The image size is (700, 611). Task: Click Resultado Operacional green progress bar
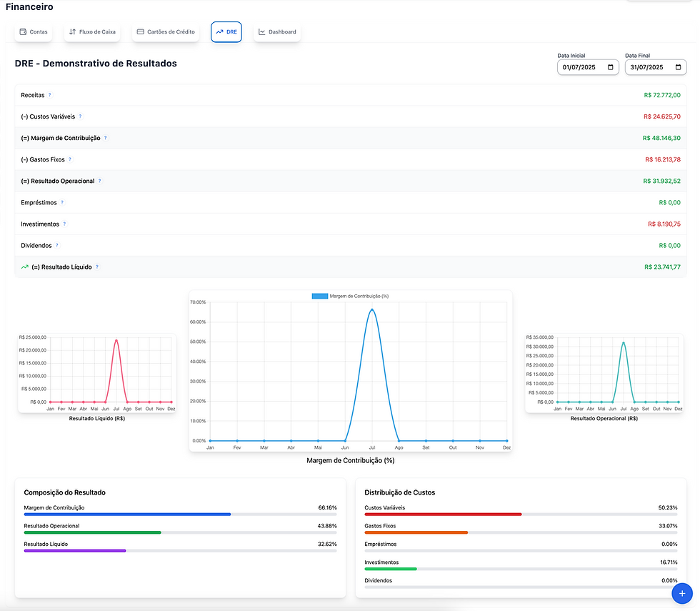point(92,532)
